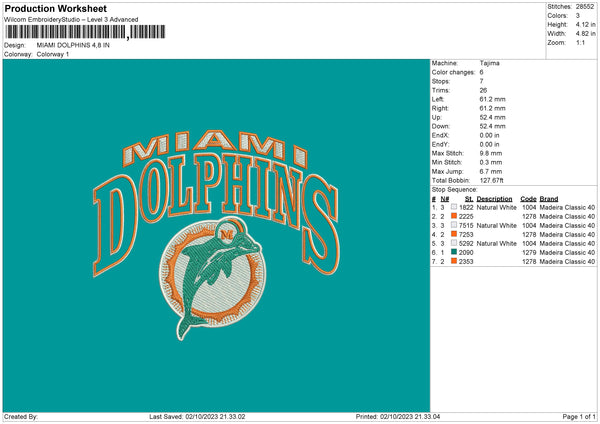Select the 'N#' column header
This screenshot has width=600, height=424.
445,199
